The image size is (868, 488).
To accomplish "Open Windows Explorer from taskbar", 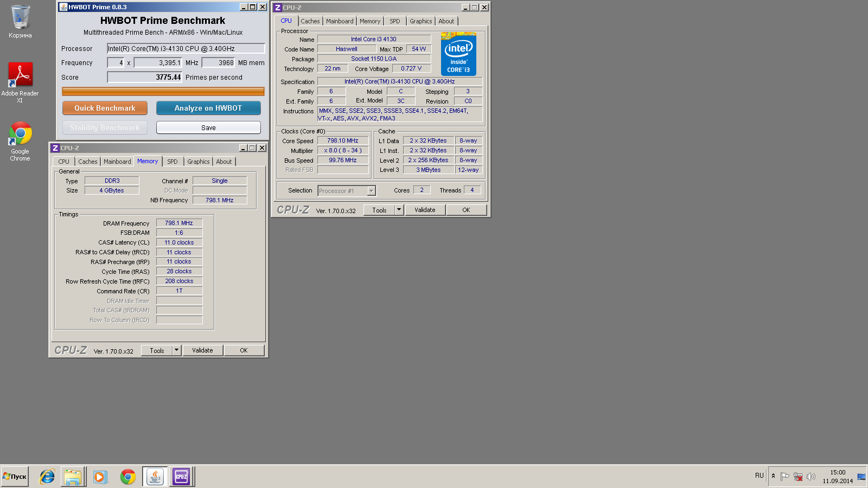I will 73,477.
